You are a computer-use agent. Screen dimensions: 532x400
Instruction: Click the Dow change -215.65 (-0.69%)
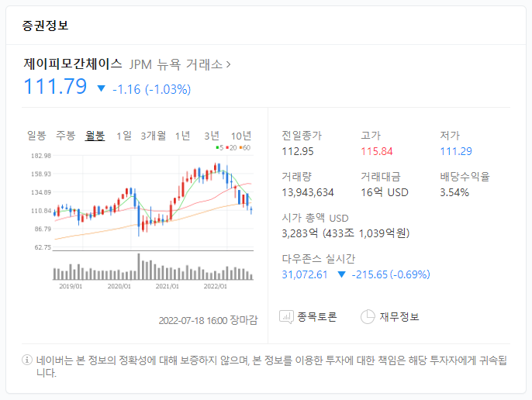pos(391,274)
